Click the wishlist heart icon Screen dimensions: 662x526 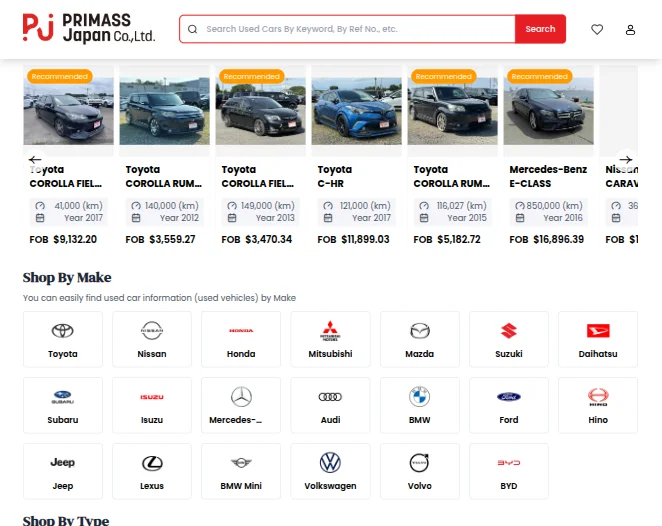coord(597,29)
